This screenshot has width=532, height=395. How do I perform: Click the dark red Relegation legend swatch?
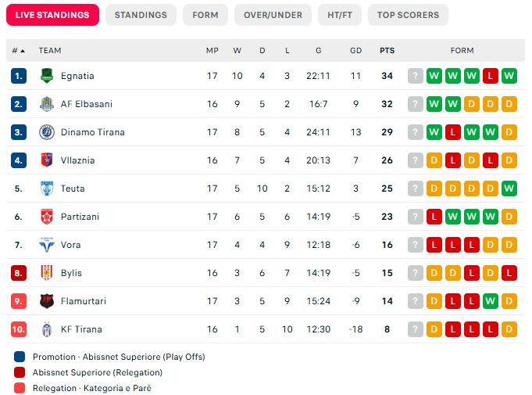[x=19, y=372]
